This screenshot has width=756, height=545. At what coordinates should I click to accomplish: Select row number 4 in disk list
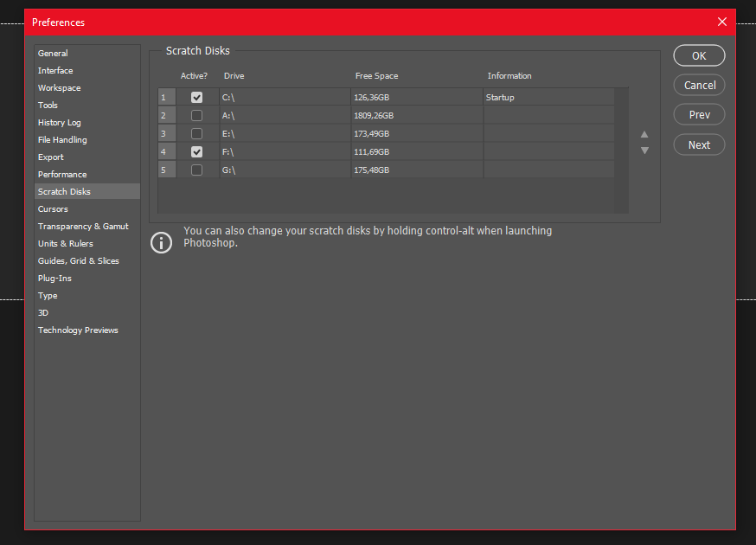pos(167,152)
